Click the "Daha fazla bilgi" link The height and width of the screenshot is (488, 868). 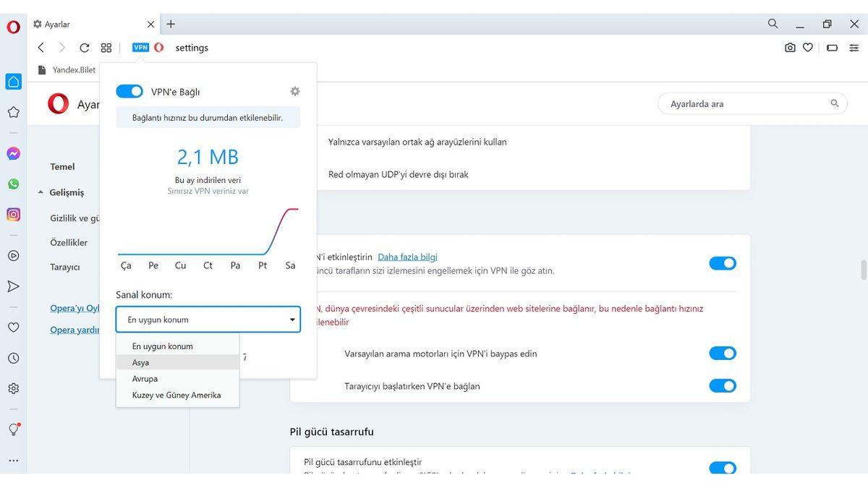(407, 257)
